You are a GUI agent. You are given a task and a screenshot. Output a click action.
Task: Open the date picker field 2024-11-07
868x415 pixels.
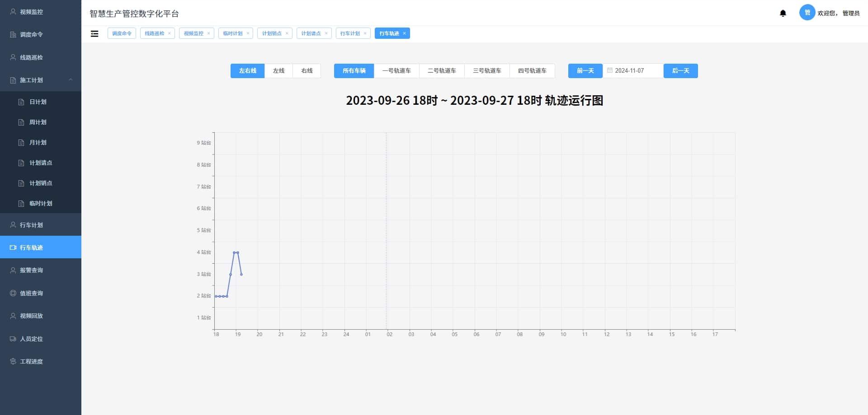[633, 71]
